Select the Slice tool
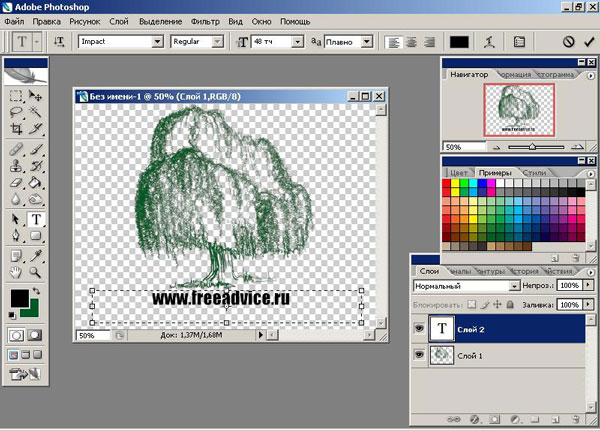600x431 pixels. pyautogui.click(x=35, y=129)
